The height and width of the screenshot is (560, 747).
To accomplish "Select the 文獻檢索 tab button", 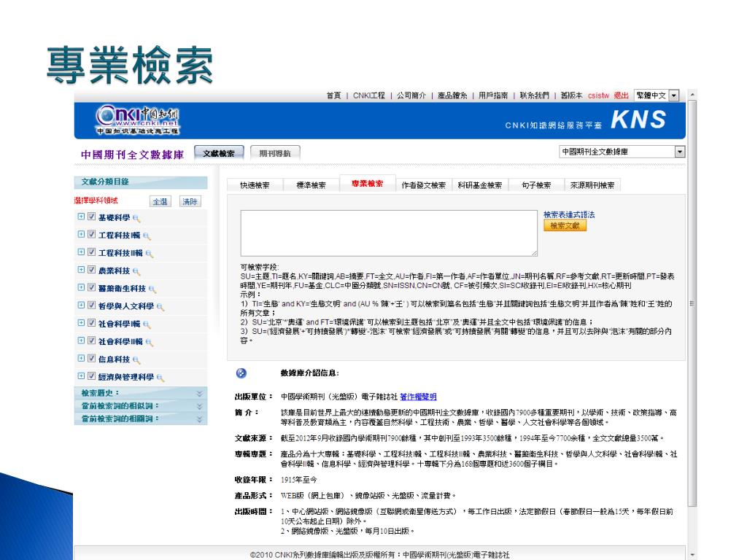I will pos(219,153).
